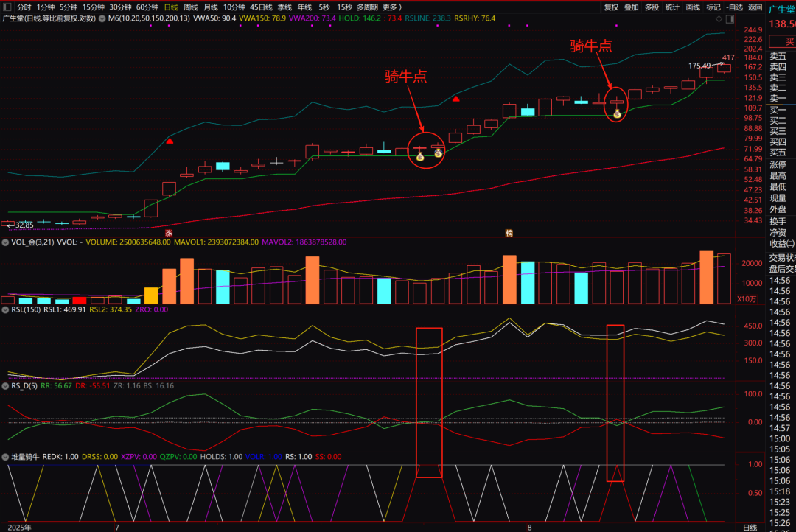The image size is (796, 532).
Task: Click the 复权 adjustment button
Action: coord(611,7)
